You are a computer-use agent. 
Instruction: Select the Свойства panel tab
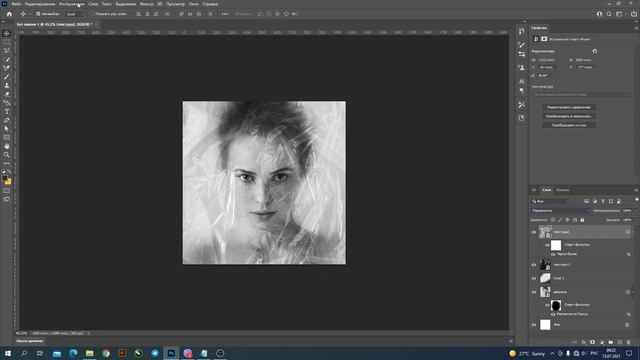tap(539, 28)
